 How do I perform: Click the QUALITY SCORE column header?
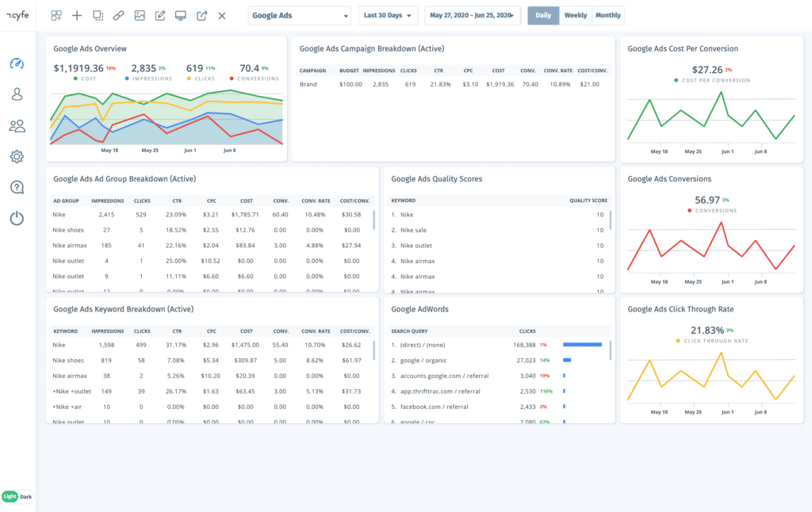pyautogui.click(x=588, y=201)
